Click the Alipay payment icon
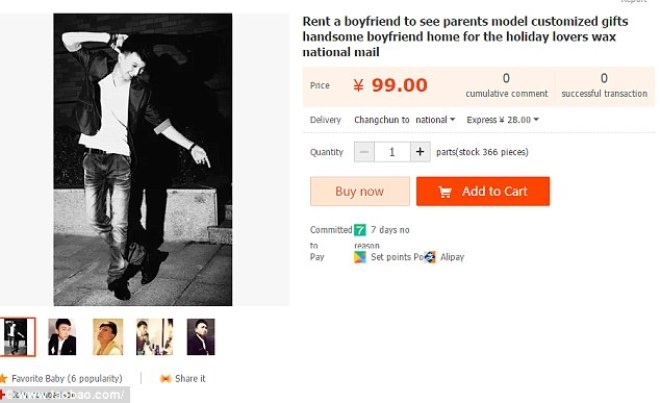 coord(429,257)
